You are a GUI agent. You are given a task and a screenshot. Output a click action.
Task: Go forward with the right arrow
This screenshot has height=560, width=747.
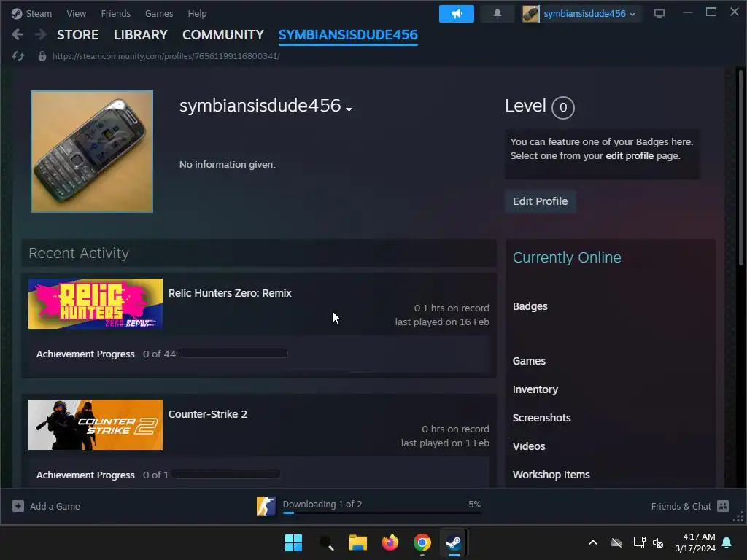click(41, 34)
